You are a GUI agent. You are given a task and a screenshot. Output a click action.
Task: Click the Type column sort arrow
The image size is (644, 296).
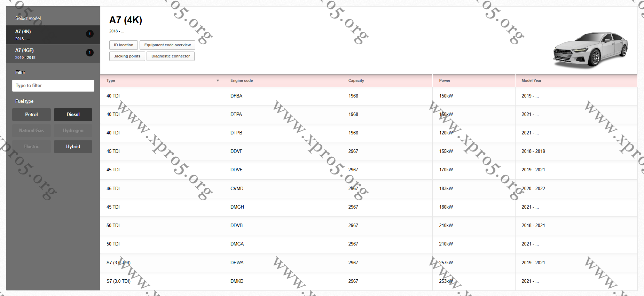tap(218, 81)
